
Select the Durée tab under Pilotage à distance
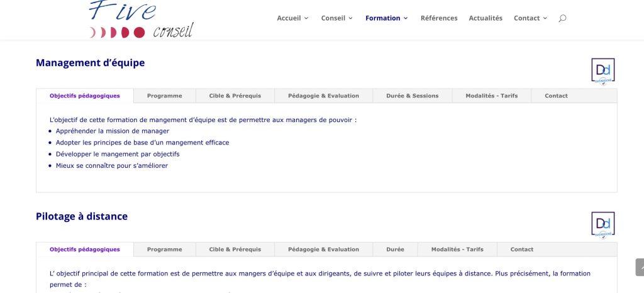[x=395, y=250]
